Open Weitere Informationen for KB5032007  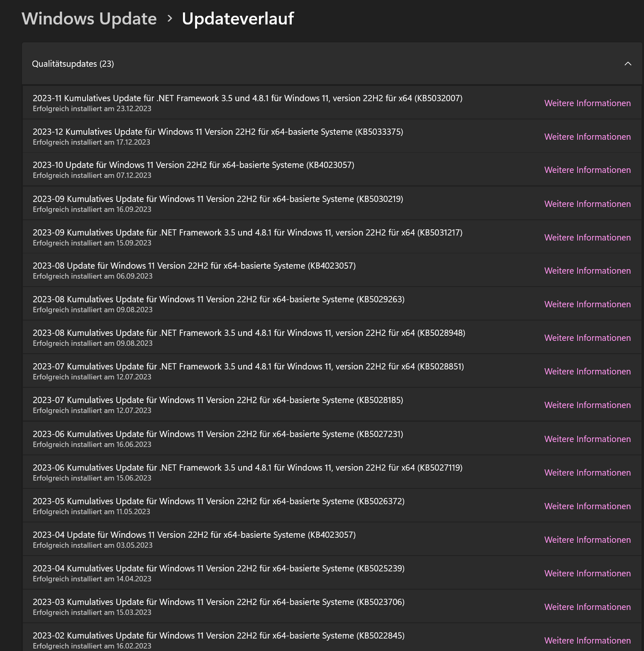click(587, 103)
